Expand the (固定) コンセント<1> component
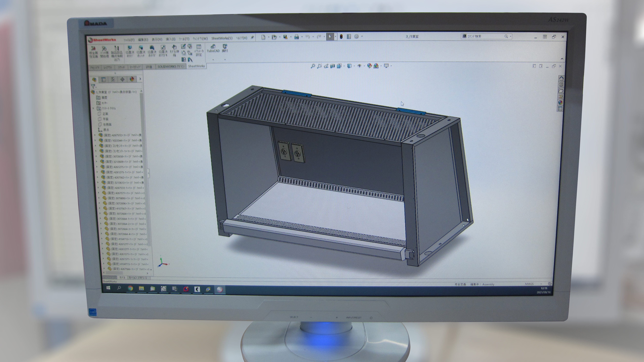 tap(96, 146)
